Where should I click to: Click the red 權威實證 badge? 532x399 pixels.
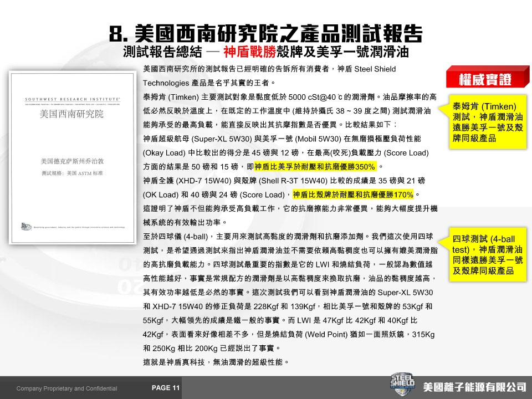point(488,77)
